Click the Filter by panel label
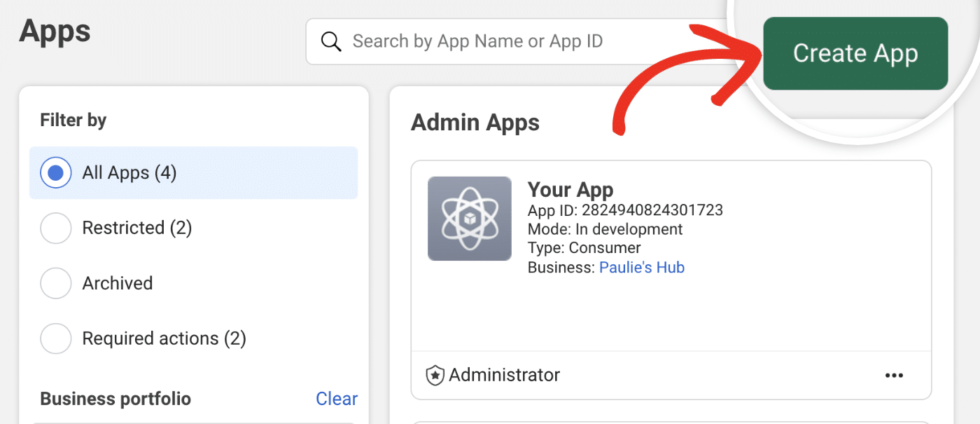Screen dimensions: 980x424 [x=73, y=120]
